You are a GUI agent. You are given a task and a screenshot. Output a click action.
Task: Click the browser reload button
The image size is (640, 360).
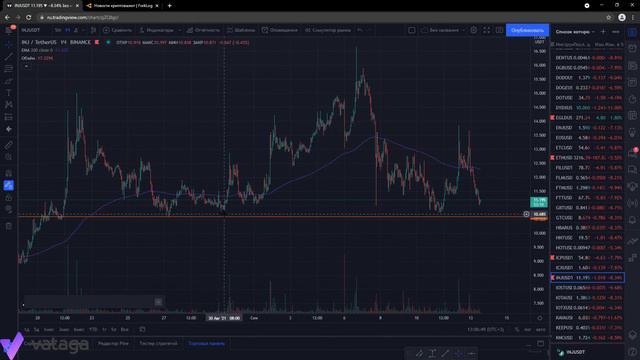coord(29,18)
